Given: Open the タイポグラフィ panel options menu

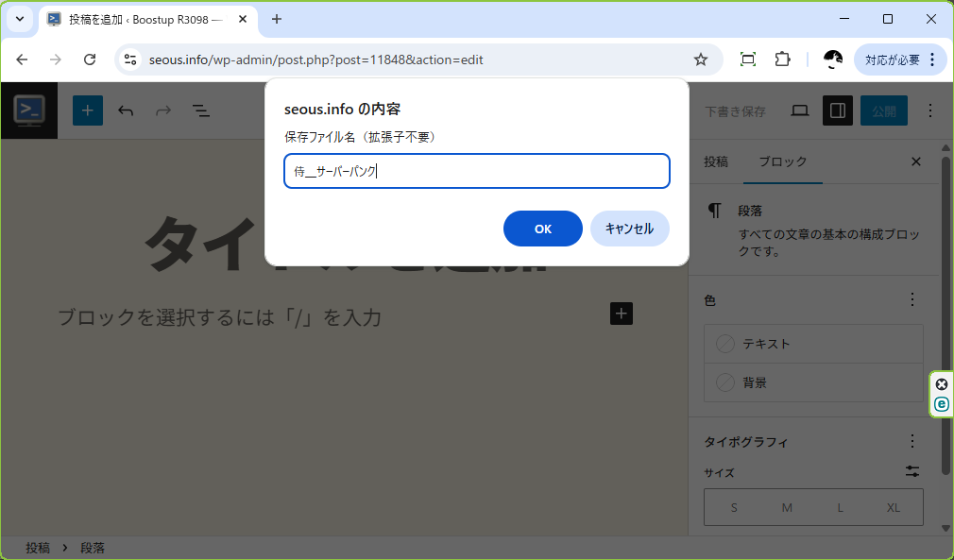Looking at the screenshot, I should tap(912, 441).
